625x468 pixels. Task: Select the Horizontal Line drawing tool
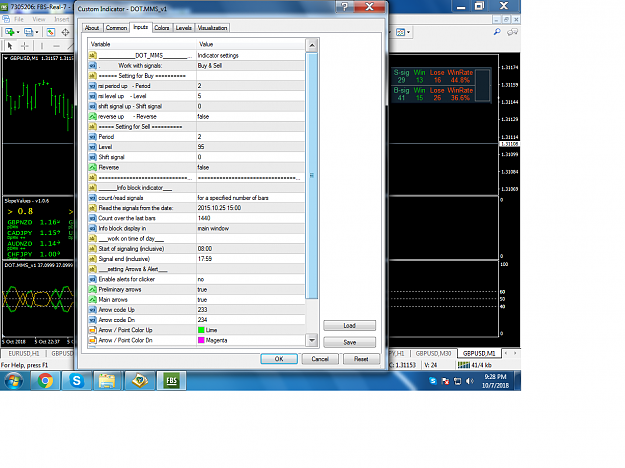coord(56,46)
